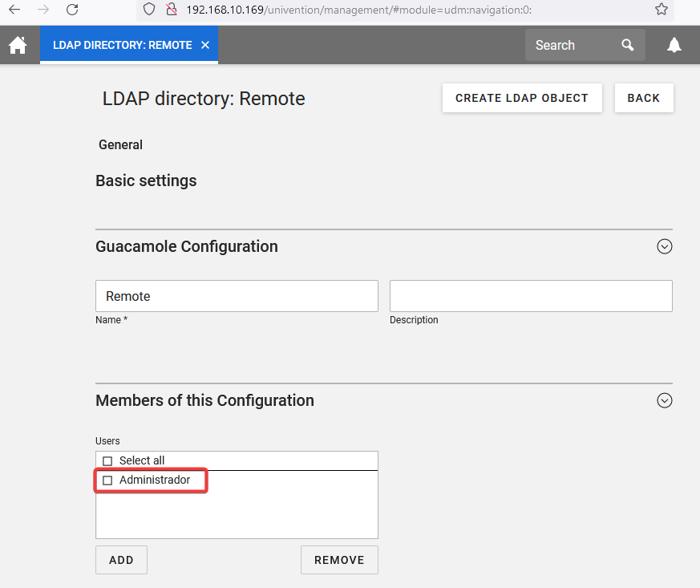This screenshot has height=588, width=700.
Task: Focus the Name field containing Remote
Action: pos(237,296)
